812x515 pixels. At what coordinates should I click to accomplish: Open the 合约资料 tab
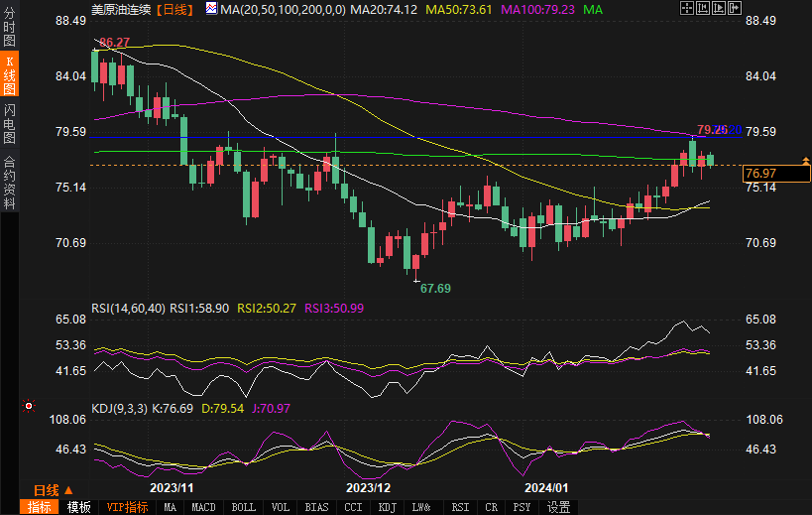pyautogui.click(x=9, y=182)
